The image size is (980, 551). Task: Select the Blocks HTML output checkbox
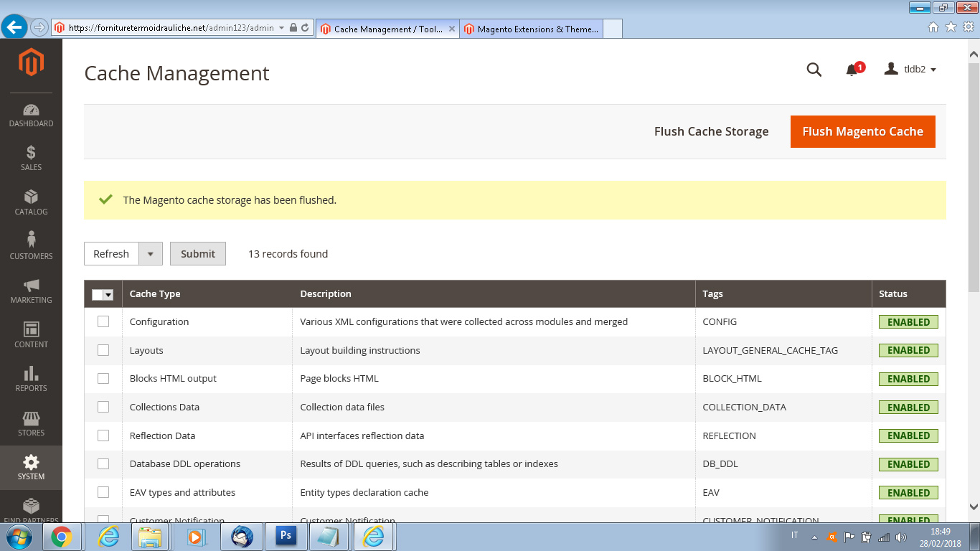[x=103, y=378]
